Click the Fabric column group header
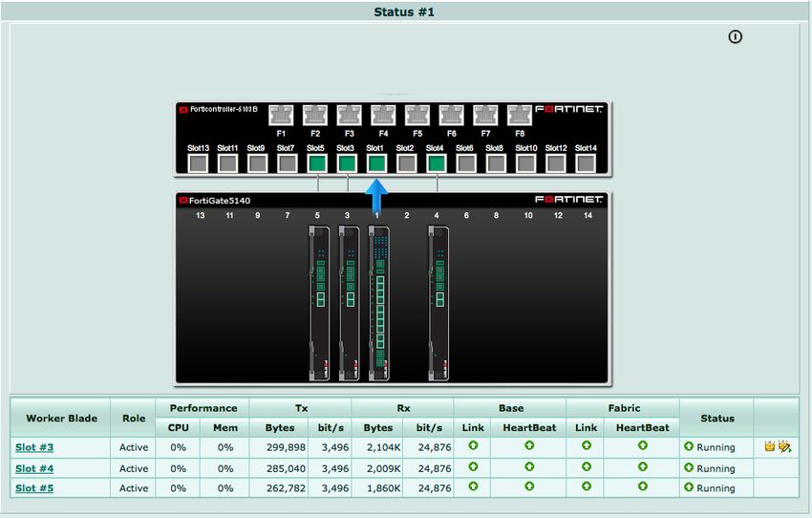The width and height of the screenshot is (812, 518). (624, 408)
